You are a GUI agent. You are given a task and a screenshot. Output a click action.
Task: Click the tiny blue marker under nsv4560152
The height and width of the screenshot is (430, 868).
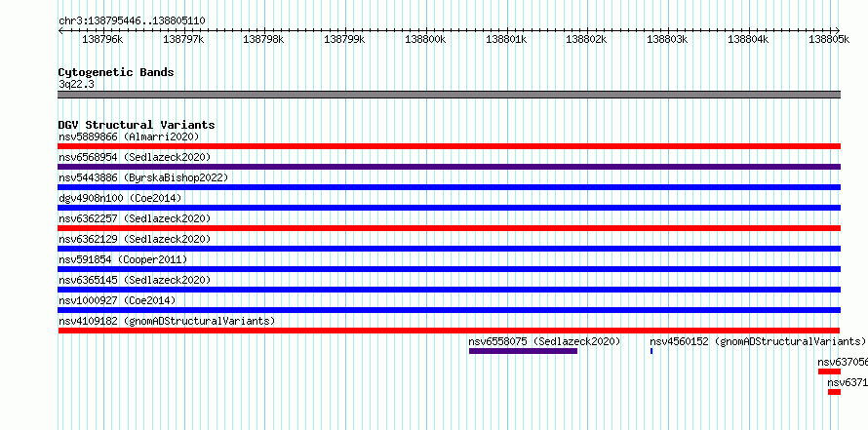[x=651, y=351]
